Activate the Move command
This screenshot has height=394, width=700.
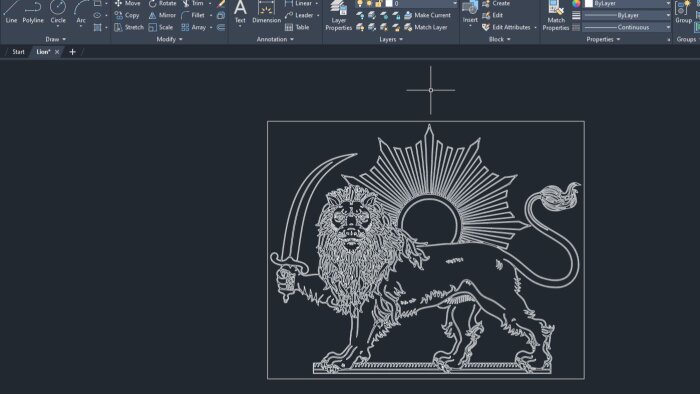(x=127, y=4)
